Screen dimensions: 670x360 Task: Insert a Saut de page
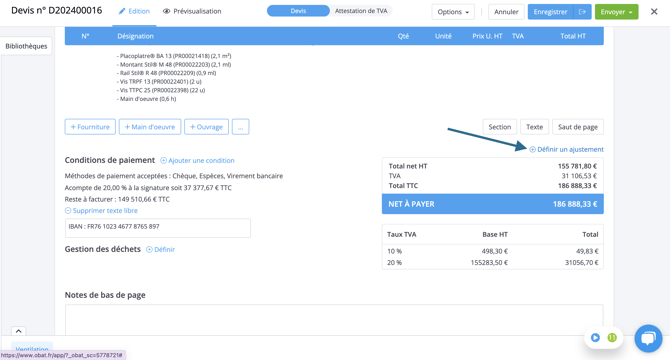point(578,127)
